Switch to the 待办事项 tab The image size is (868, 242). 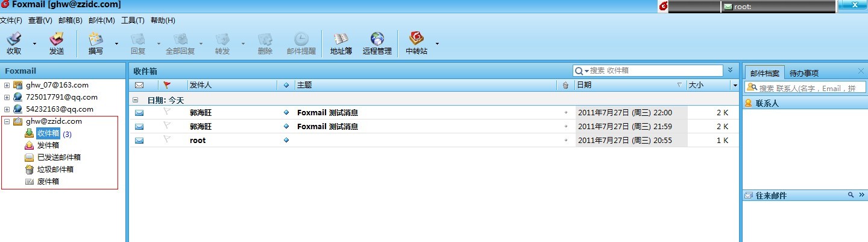(x=804, y=73)
